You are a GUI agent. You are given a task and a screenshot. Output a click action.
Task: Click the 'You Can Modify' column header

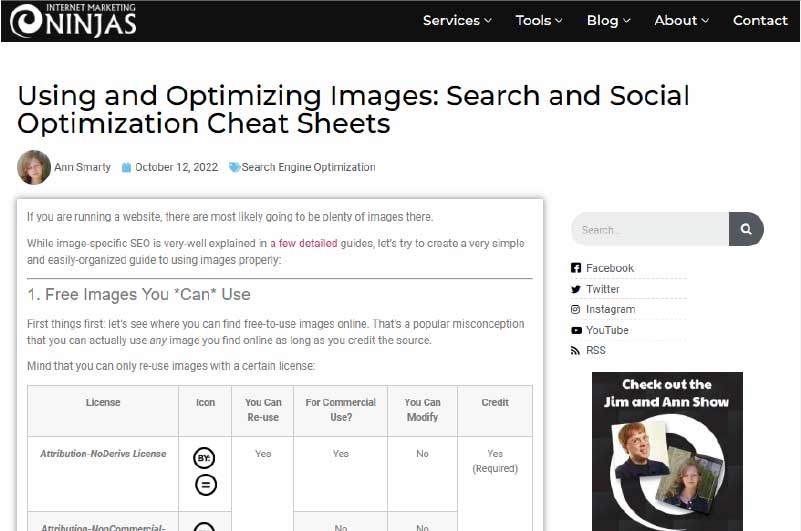(x=422, y=410)
